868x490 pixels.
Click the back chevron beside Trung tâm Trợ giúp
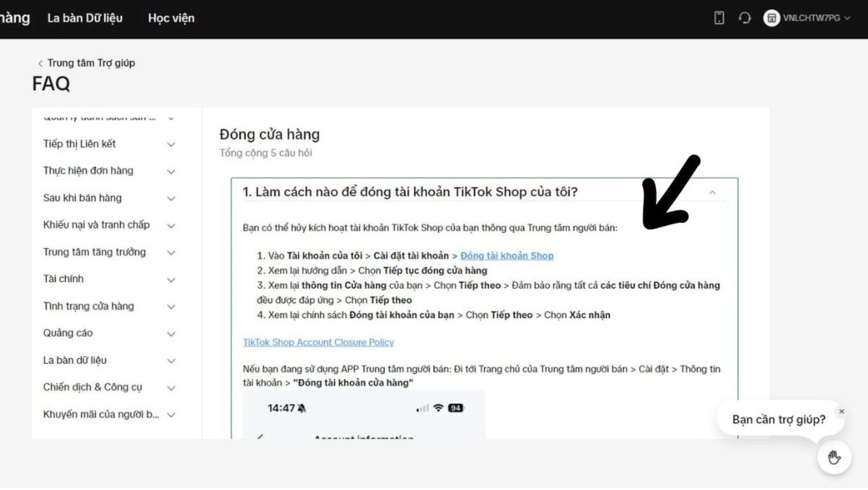(x=40, y=64)
